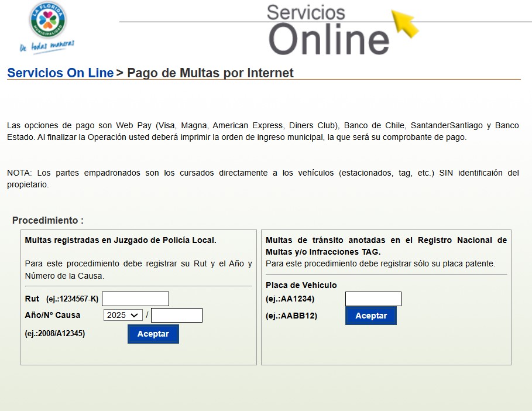Click the Placa de Vehiculo input field
Image resolution: width=532 pixels, height=411 pixels.
click(x=373, y=299)
